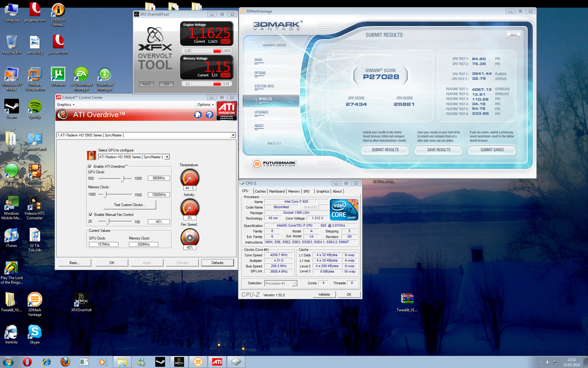Open the Control Panel desktop icon
This screenshot has height=368, width=588.
click(x=35, y=142)
